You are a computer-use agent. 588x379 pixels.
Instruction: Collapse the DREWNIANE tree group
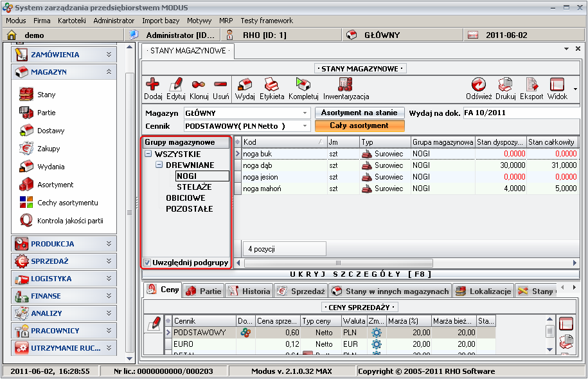[159, 165]
